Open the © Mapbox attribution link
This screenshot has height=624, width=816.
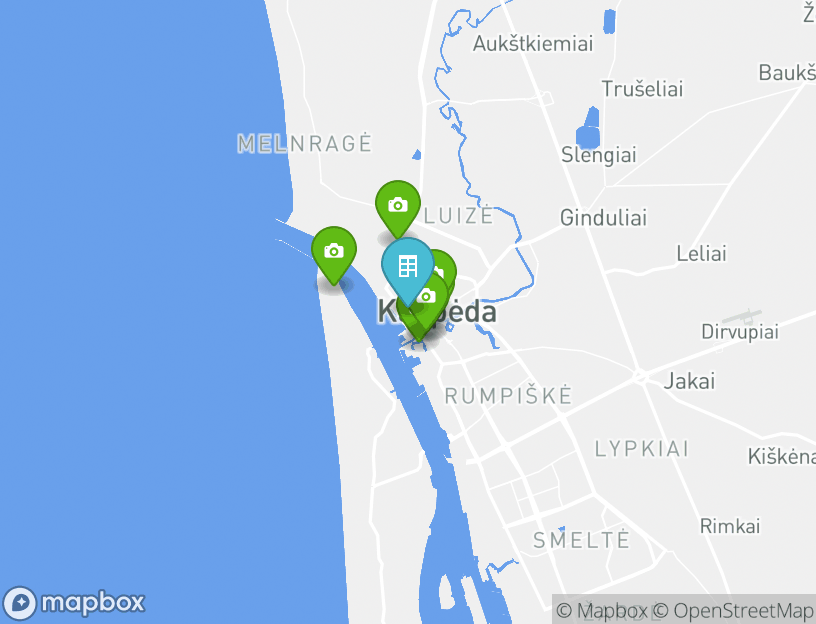pyautogui.click(x=602, y=610)
